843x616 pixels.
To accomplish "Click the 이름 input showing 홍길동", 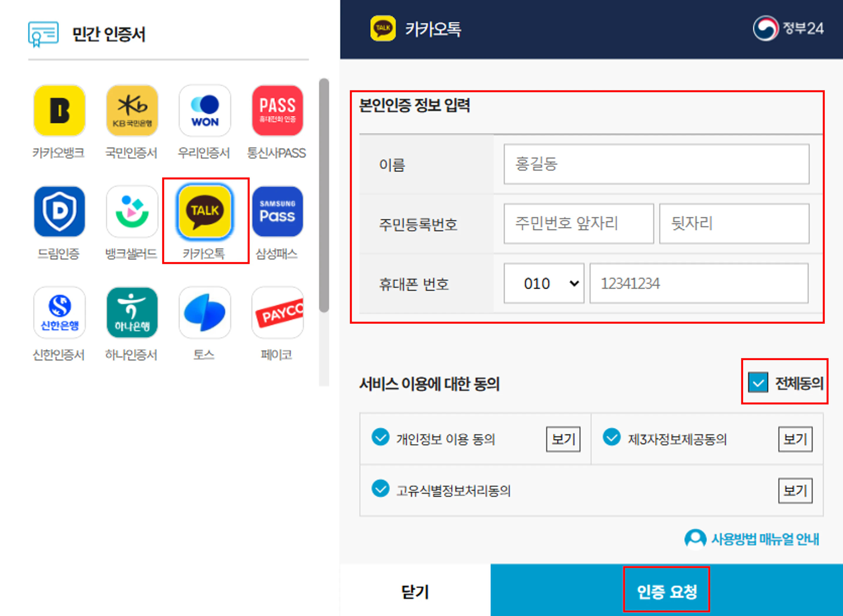I will (657, 165).
